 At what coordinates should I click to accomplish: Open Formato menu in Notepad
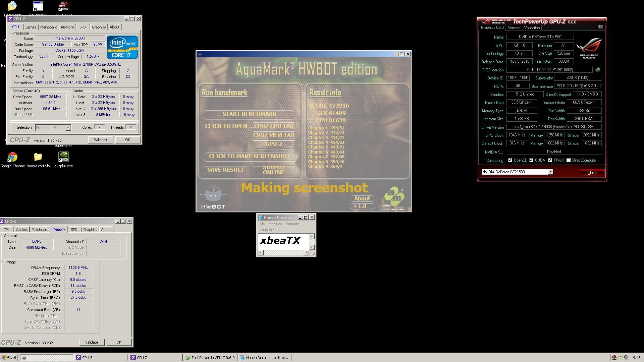click(x=292, y=224)
